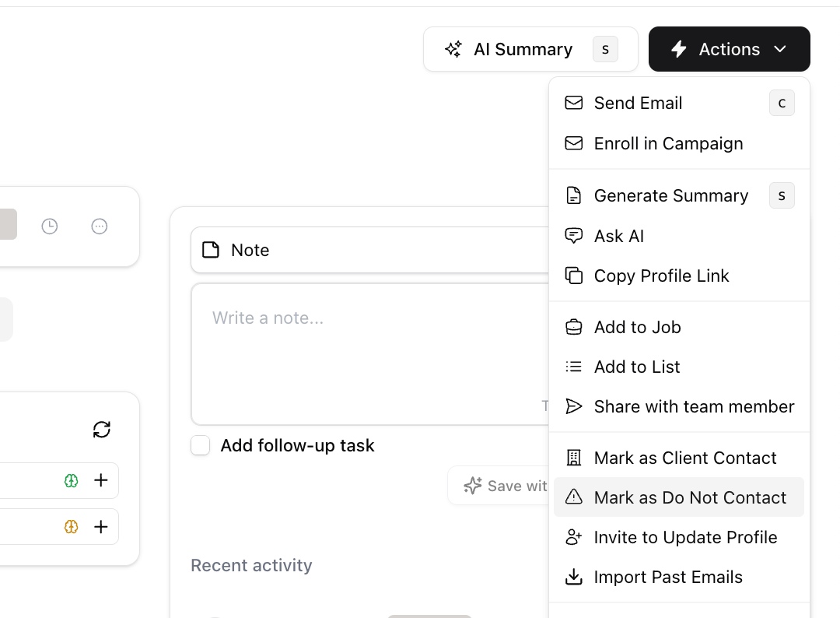Open the Note type selector
The height and width of the screenshot is (618, 840).
[x=369, y=251]
